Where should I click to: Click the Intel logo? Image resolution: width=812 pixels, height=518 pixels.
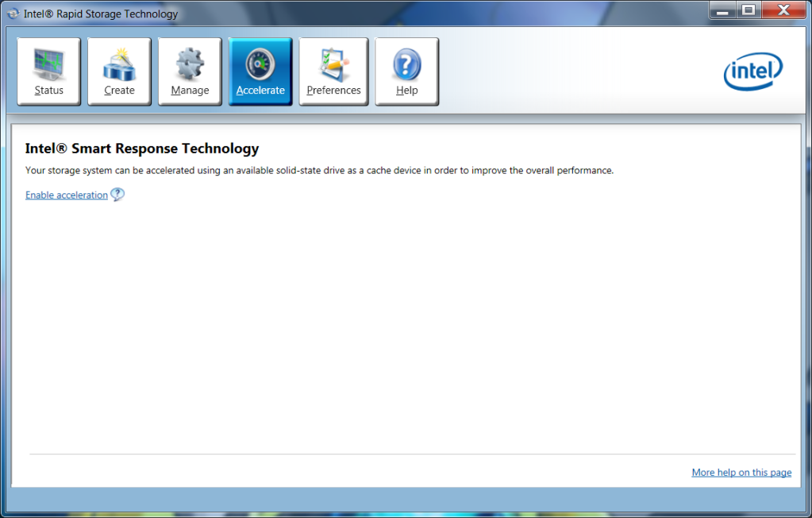pos(753,72)
